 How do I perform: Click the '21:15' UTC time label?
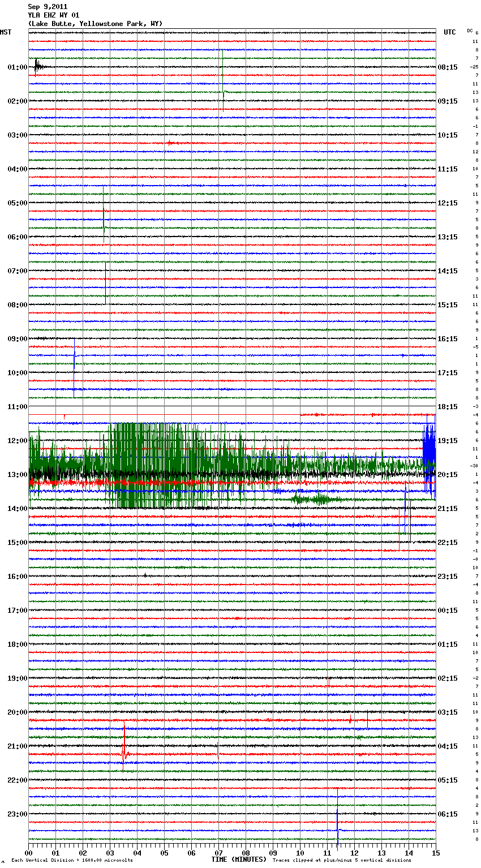pos(448,509)
